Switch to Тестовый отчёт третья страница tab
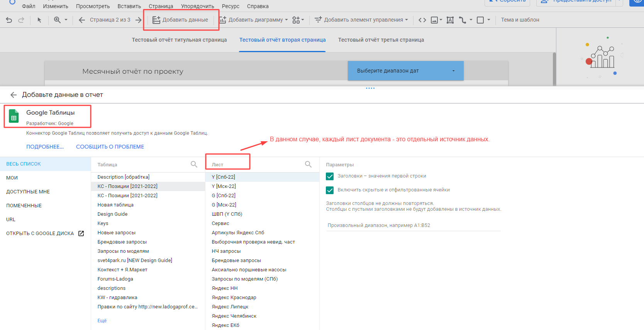The height and width of the screenshot is (330, 644). [381, 40]
